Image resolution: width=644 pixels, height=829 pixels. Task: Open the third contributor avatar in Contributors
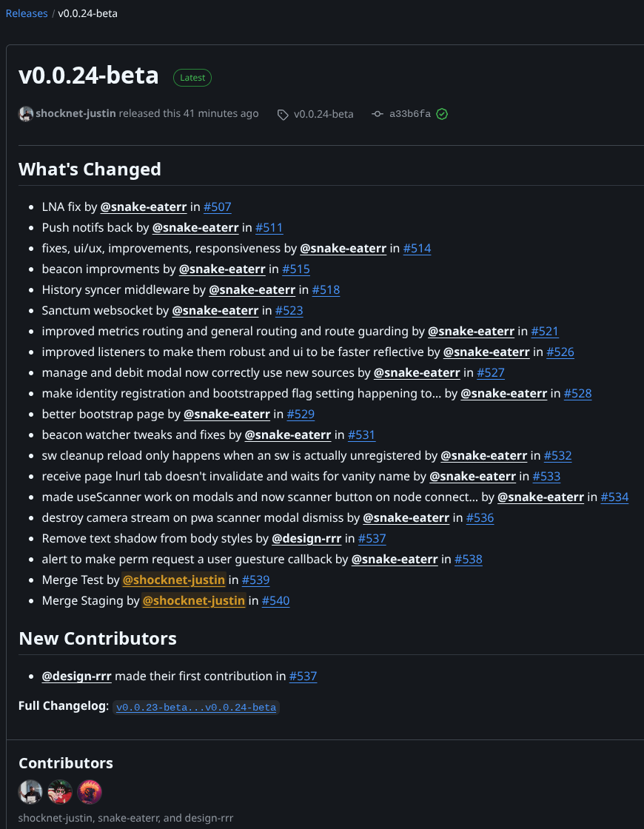point(90,792)
